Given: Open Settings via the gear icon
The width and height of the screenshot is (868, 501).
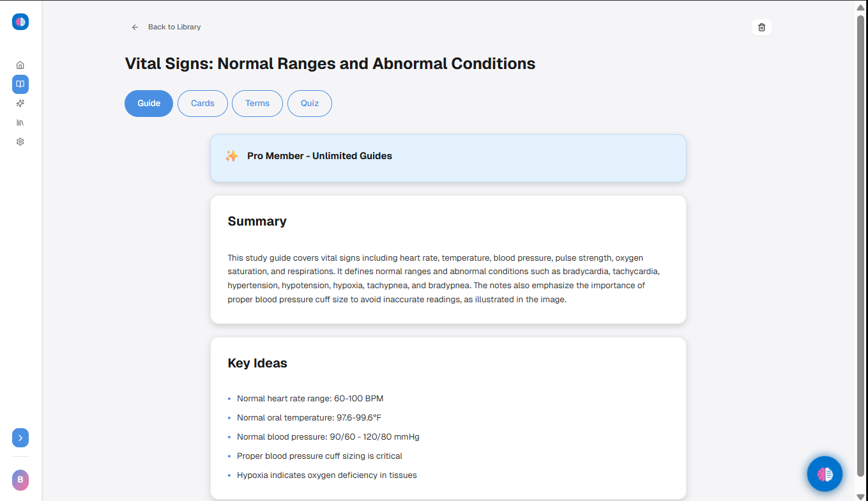Looking at the screenshot, I should click(x=20, y=141).
